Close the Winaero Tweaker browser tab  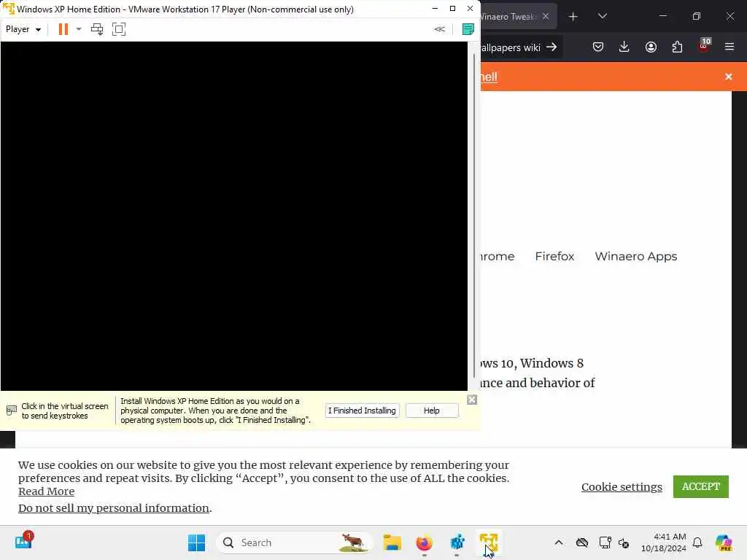click(x=546, y=16)
